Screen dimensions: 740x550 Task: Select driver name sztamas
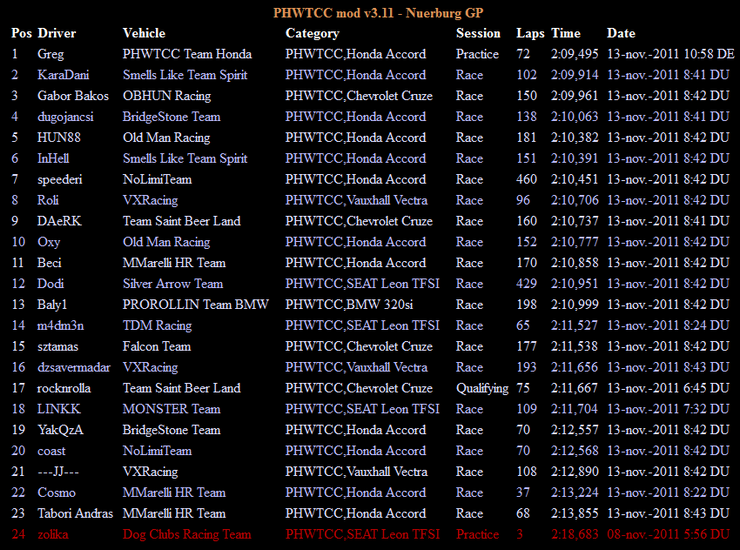(x=58, y=347)
